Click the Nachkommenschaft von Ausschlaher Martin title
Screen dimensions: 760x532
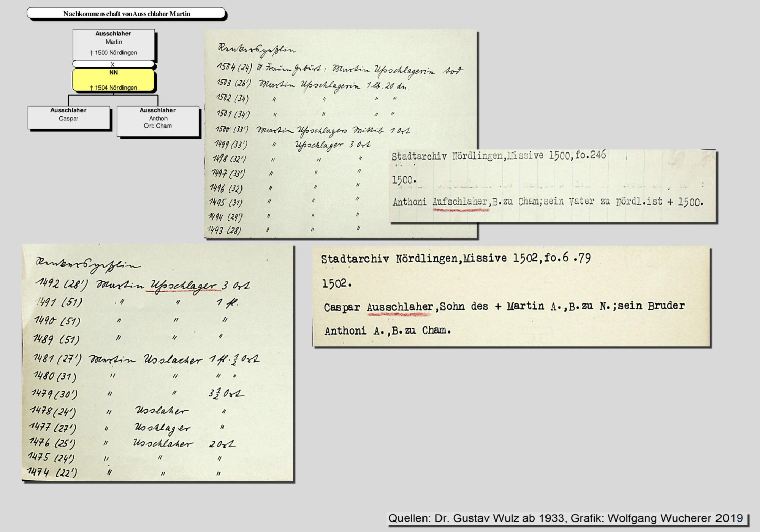[127, 14]
